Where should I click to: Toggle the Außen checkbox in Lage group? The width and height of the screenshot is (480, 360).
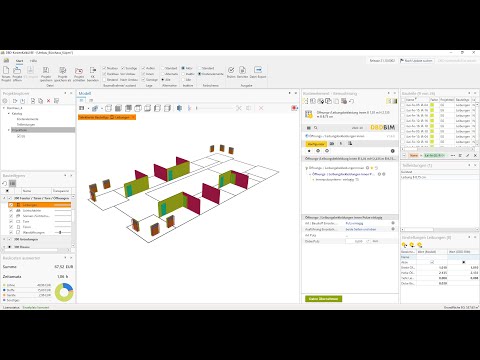coord(143,68)
